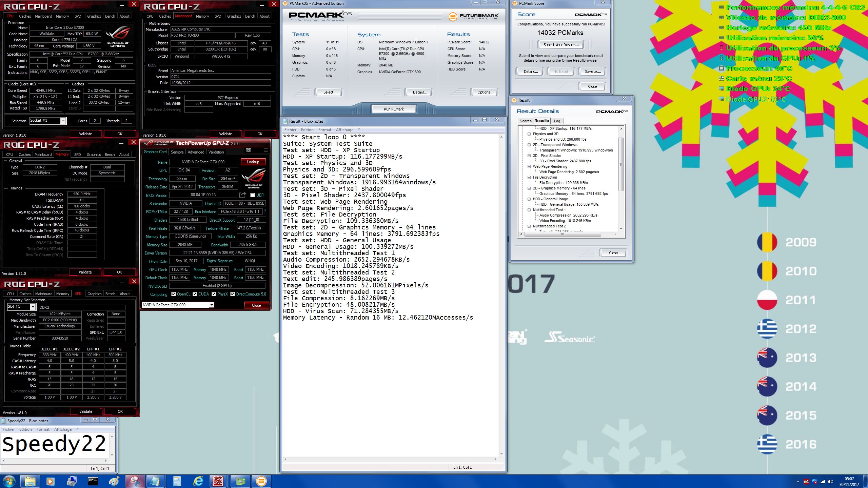This screenshot has width=868, height=488.
Task: Collapse the 2D - Transparent Windows node
Action: [x=529, y=145]
